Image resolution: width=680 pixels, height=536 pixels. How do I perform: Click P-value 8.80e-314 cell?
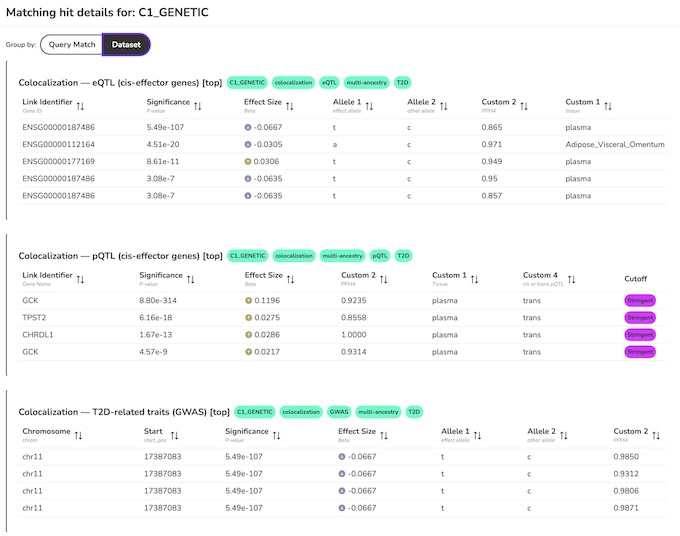pos(158,300)
